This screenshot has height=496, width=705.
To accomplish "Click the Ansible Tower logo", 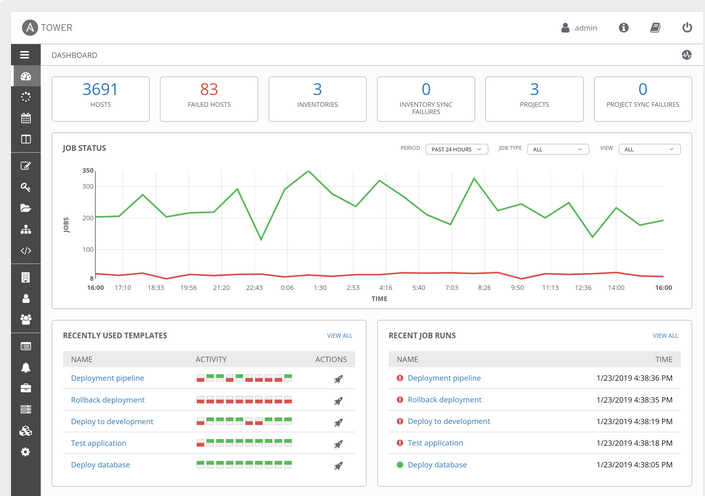I will tap(47, 27).
